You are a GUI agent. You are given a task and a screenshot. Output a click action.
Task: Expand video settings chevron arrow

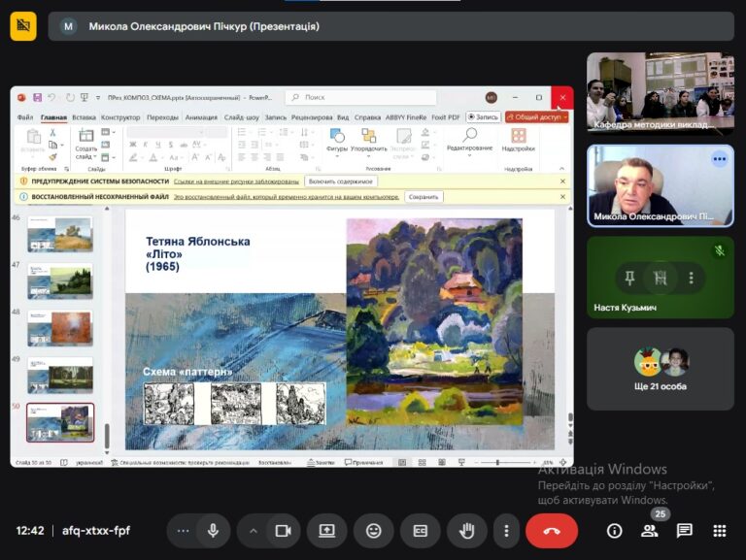pos(254,531)
